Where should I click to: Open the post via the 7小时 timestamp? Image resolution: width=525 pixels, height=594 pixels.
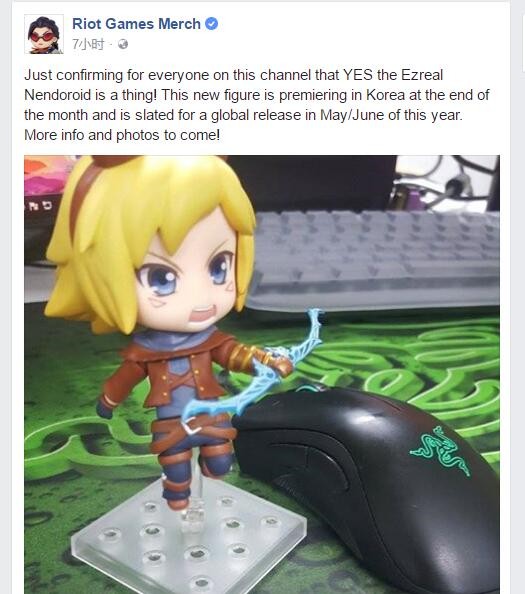88,44
